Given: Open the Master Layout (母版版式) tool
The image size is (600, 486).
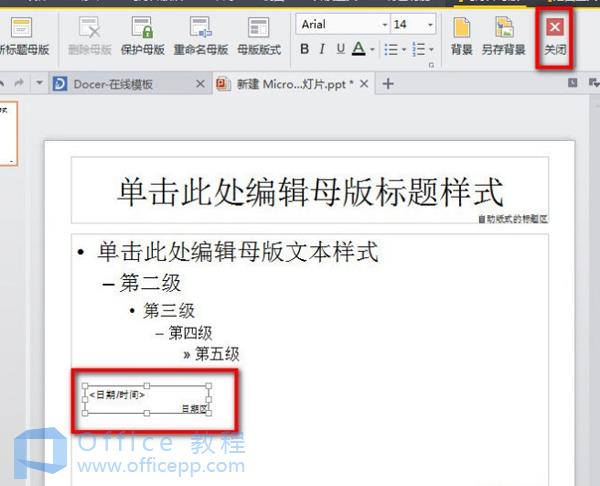Looking at the screenshot, I should click(x=260, y=35).
